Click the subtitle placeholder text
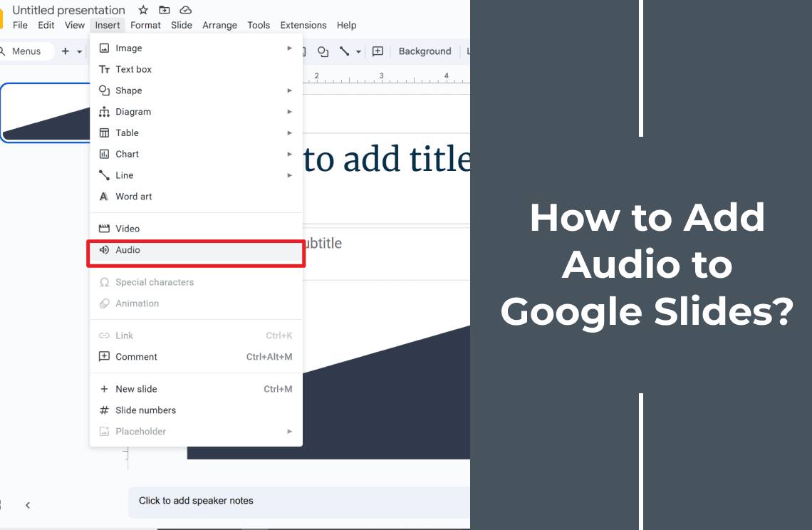Image resolution: width=812 pixels, height=530 pixels. pyautogui.click(x=323, y=244)
